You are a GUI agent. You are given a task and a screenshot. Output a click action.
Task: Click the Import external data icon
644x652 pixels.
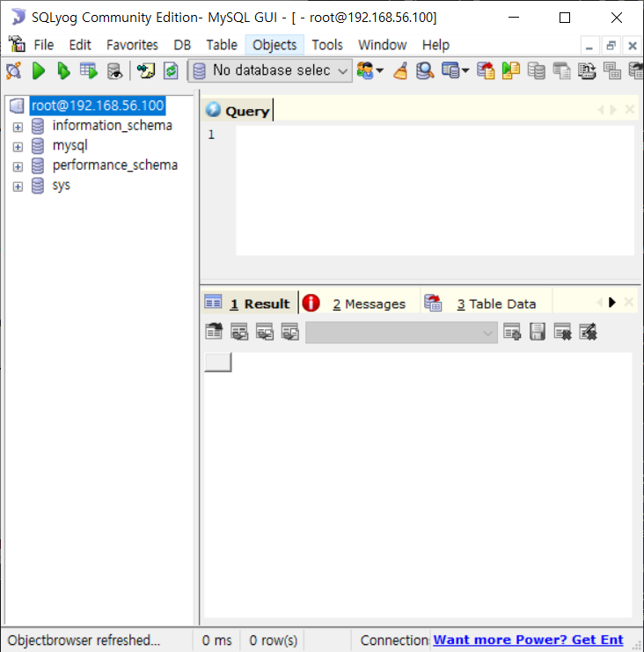pos(486,70)
